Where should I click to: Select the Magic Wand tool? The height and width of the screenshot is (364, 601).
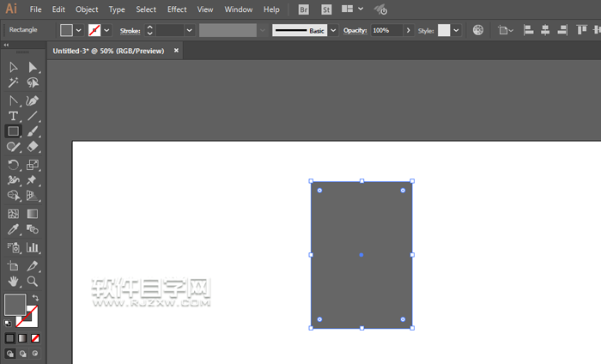click(x=14, y=83)
